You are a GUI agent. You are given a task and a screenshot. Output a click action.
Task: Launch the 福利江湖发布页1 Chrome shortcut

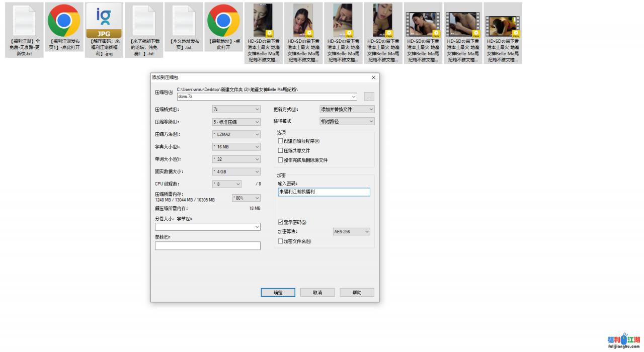pyautogui.click(x=64, y=20)
